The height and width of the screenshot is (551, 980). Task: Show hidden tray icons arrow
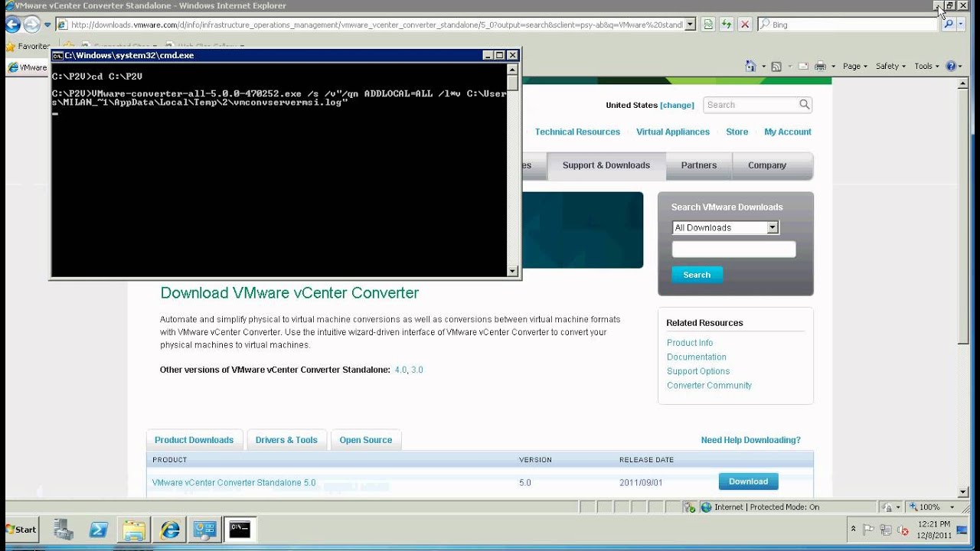pyautogui.click(x=853, y=529)
